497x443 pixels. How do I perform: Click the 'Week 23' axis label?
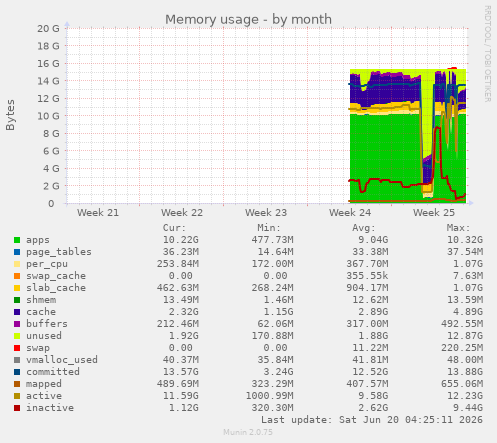[x=266, y=213]
